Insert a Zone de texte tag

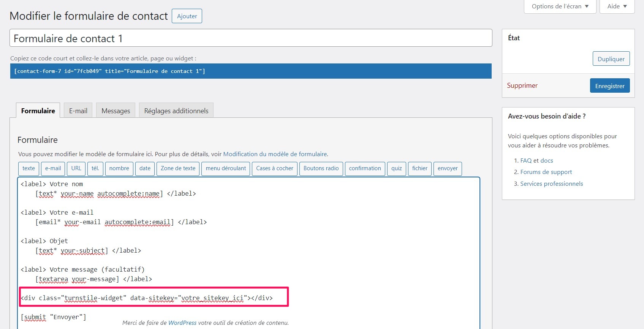178,168
